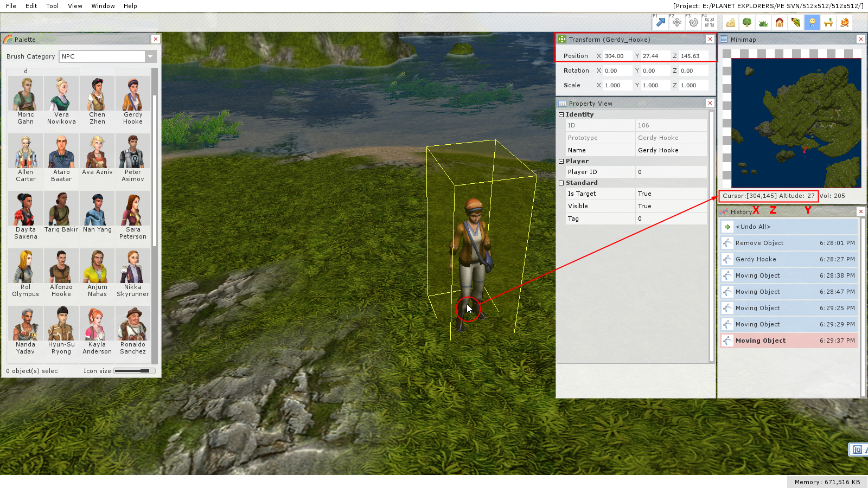Image resolution: width=868 pixels, height=488 pixels.
Task: Open the Window menu
Action: pyautogui.click(x=103, y=6)
